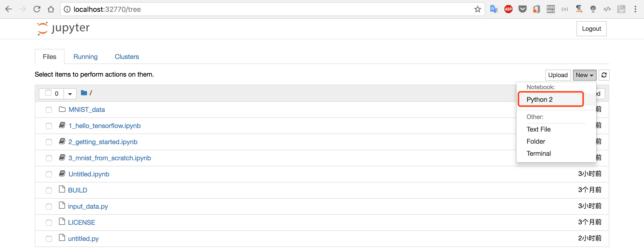Click the Upload button
This screenshot has width=644, height=250.
coord(558,75)
